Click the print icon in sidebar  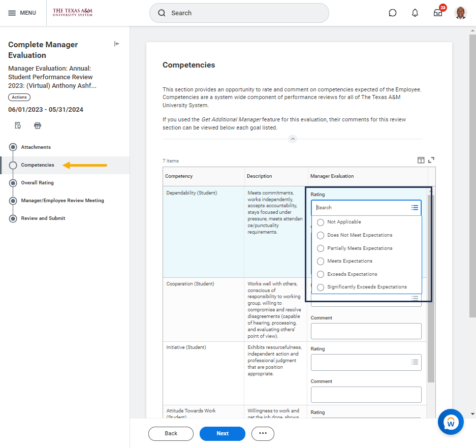tap(38, 125)
